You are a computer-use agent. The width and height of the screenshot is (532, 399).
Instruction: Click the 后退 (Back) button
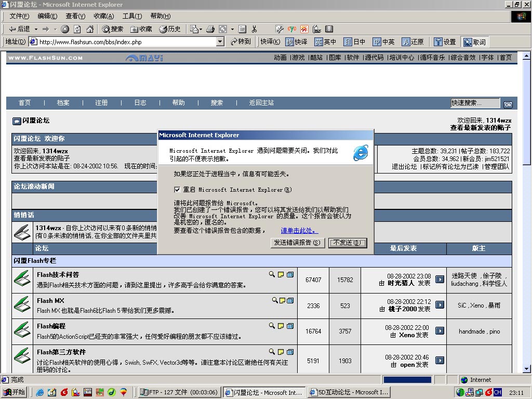pyautogui.click(x=19, y=29)
